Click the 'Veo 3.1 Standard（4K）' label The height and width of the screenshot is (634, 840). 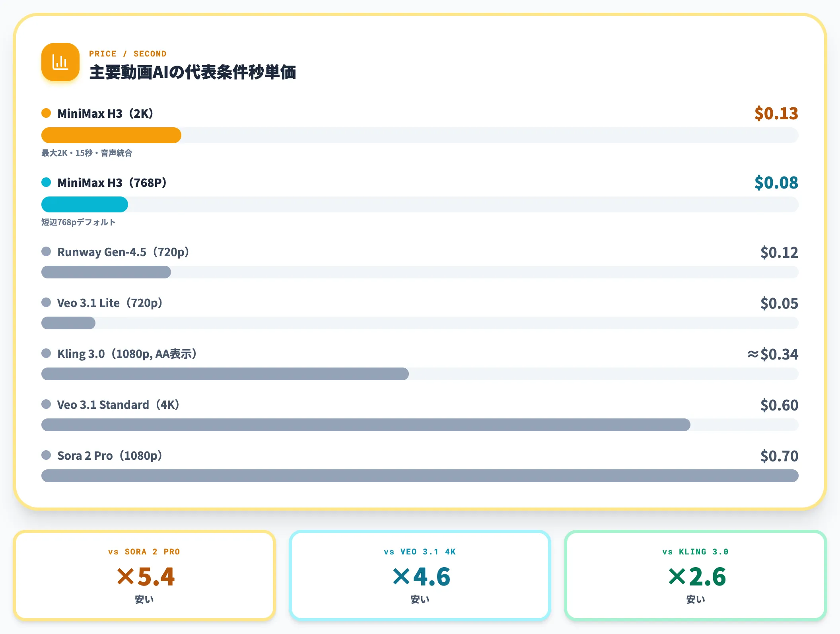(119, 405)
